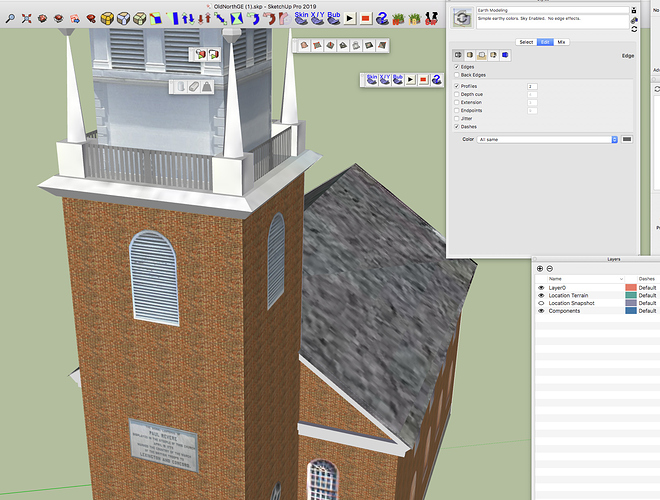This screenshot has height=500, width=660.
Task: Click red stop button in the floating toolbar
Action: [x=423, y=80]
